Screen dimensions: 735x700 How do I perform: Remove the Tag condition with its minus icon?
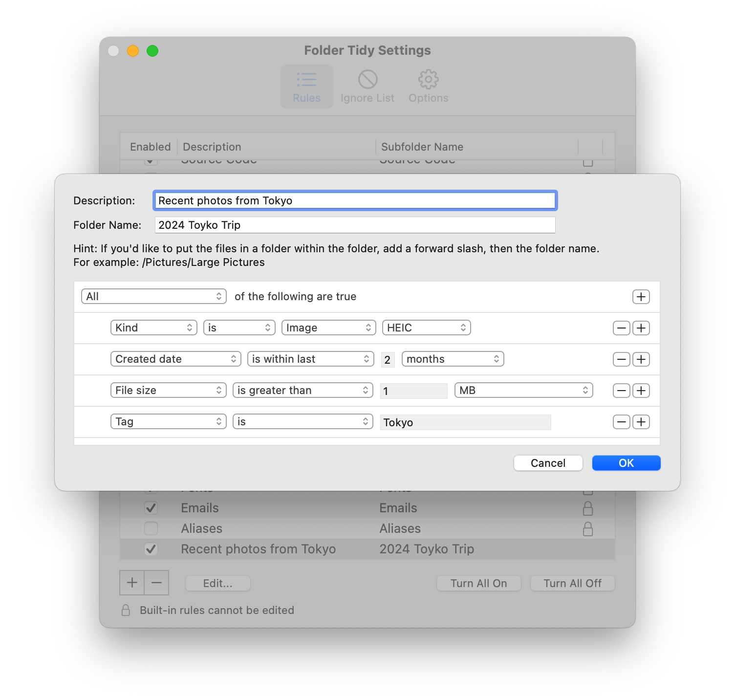(621, 421)
